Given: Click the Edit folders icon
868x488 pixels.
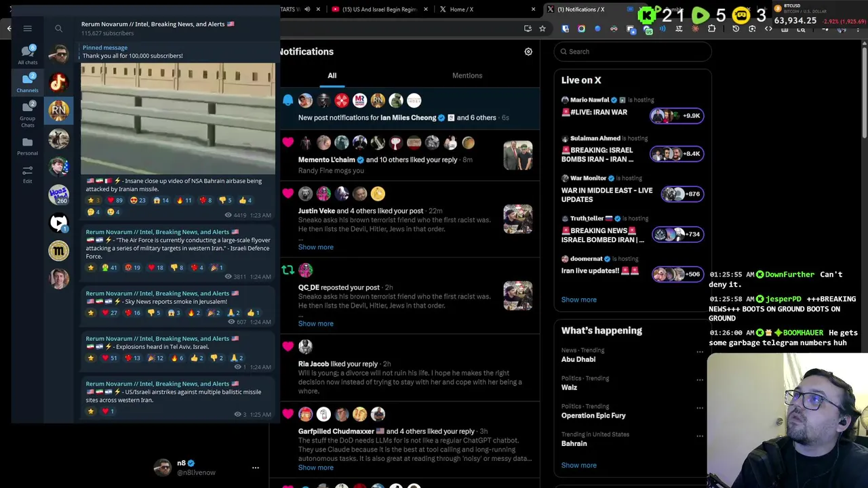Looking at the screenshot, I should [x=27, y=174].
